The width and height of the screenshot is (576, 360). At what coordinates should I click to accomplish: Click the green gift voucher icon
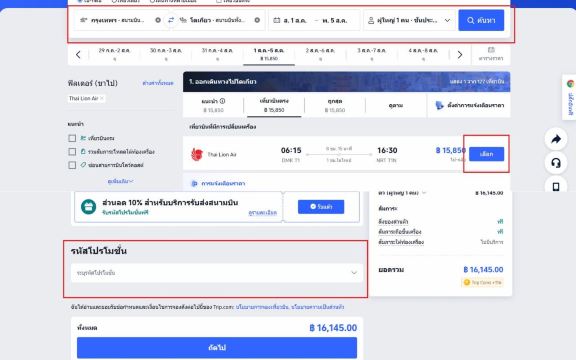(x=89, y=207)
